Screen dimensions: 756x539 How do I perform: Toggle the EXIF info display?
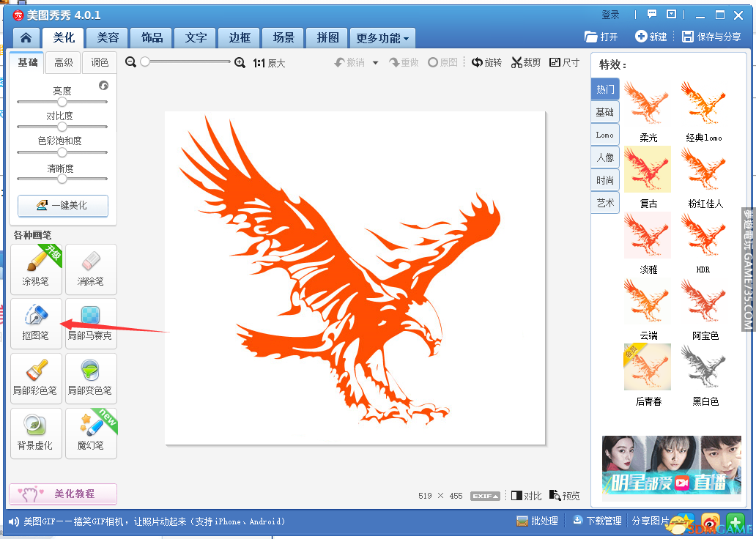coord(485,496)
